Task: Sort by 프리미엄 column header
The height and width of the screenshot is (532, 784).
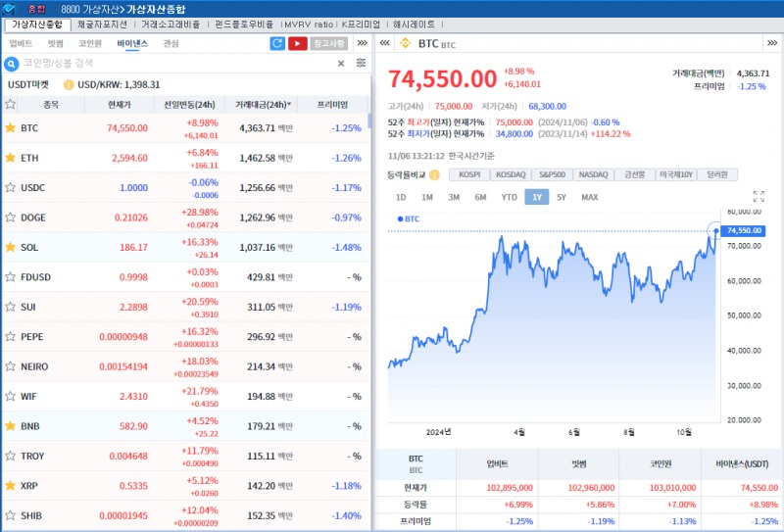Action: click(x=332, y=105)
